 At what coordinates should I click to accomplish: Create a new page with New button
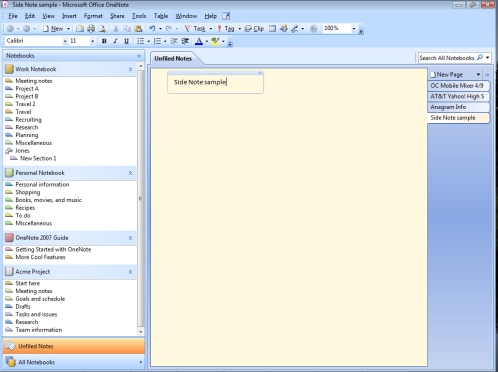tap(53, 29)
